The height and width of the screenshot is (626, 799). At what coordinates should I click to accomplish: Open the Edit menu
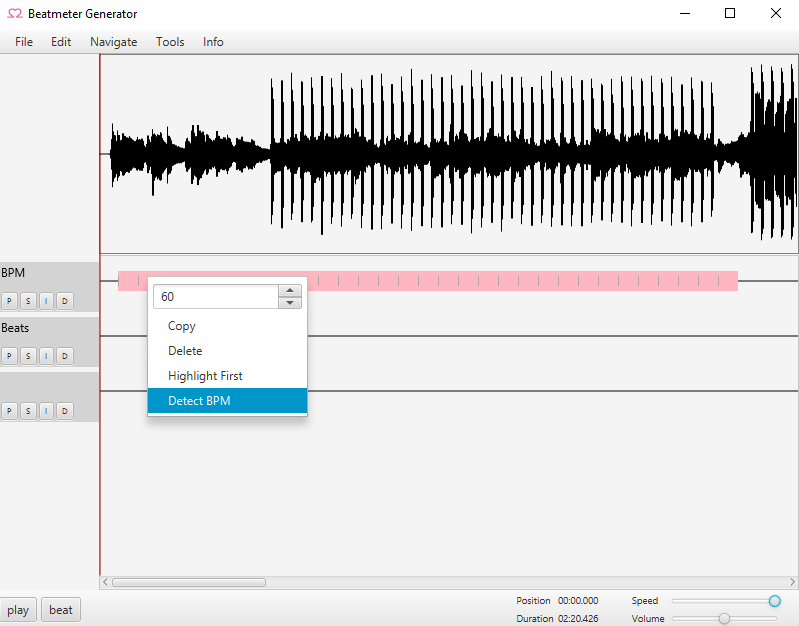tap(61, 42)
